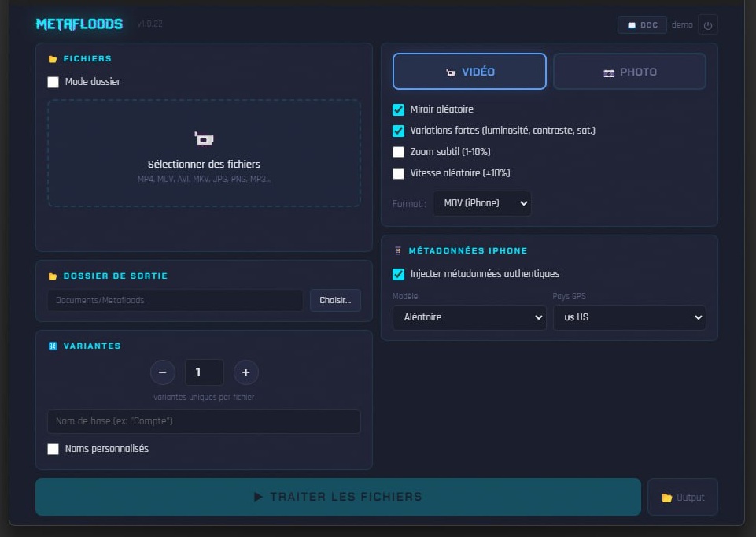Switch to the Photo tab
The image size is (756, 537).
tap(629, 71)
